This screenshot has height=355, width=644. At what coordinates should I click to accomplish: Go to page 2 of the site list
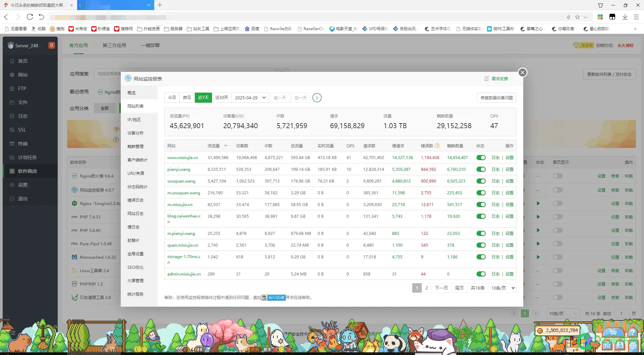pyautogui.click(x=426, y=288)
